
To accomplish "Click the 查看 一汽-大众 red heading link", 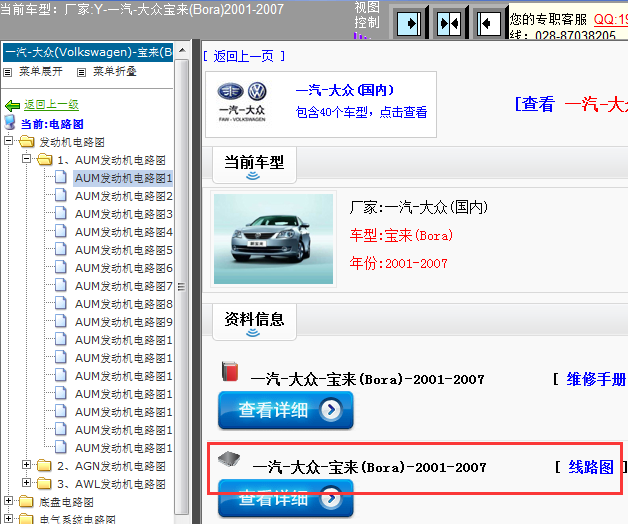I will 571,104.
